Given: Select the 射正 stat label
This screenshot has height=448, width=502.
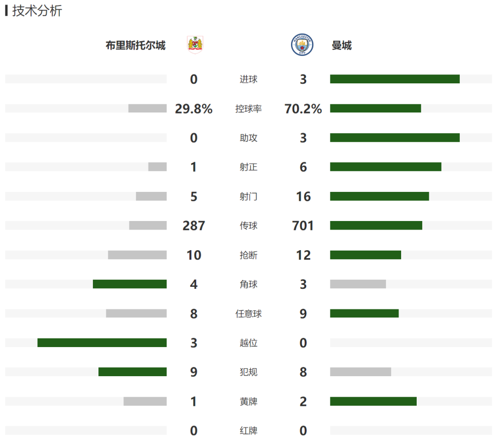Looking at the screenshot, I should 248,167.
